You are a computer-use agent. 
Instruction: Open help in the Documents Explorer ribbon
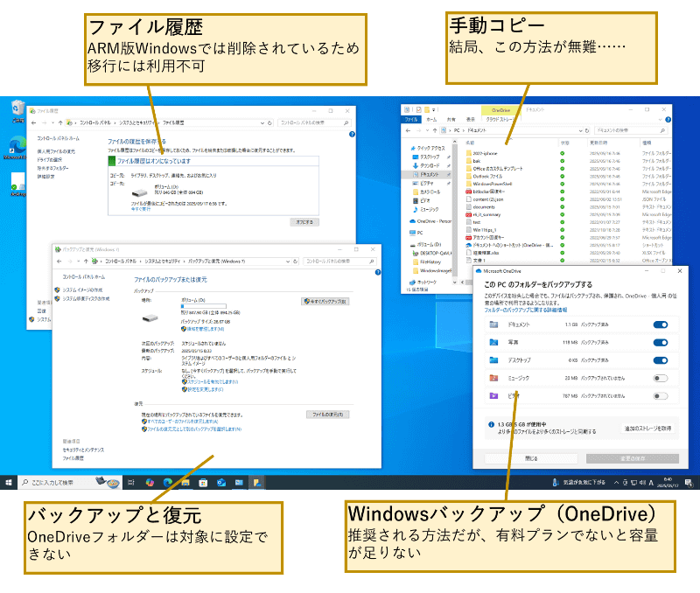(x=668, y=120)
